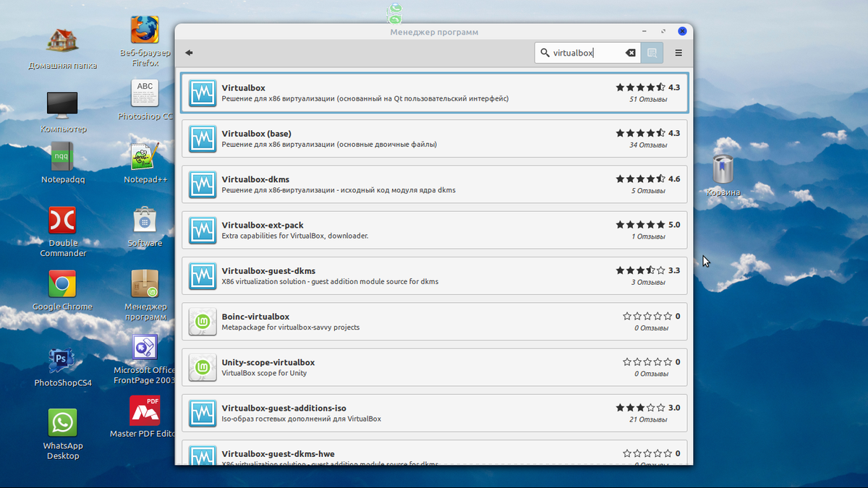Click the Virtualbox (base) package icon
868x488 pixels.
click(203, 139)
